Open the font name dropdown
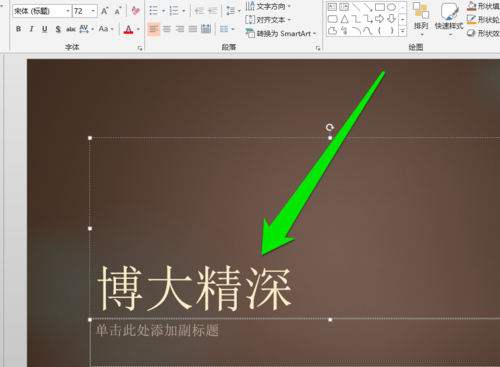Image resolution: width=500 pixels, height=367 pixels. coord(68,11)
